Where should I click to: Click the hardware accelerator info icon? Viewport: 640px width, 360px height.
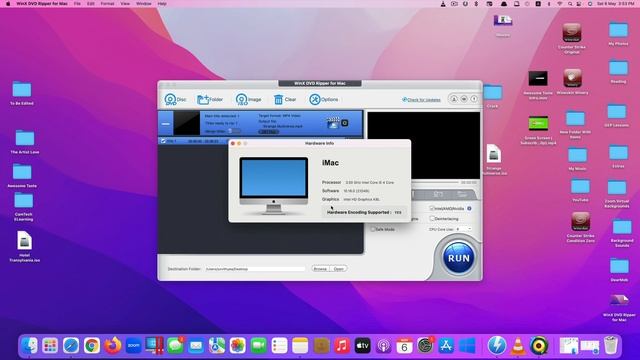pyautogui.click(x=469, y=208)
